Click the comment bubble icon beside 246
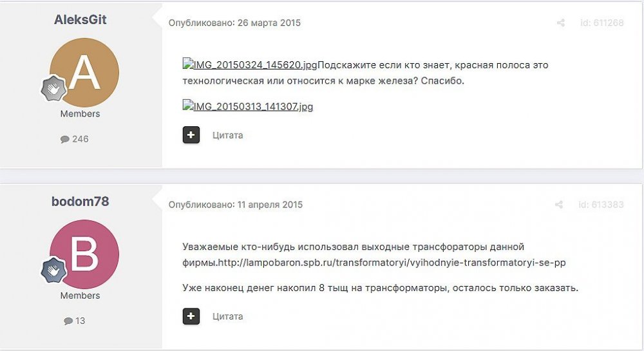 click(65, 139)
